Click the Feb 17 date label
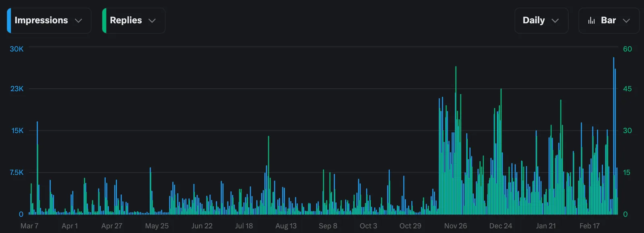644x233 pixels. [x=590, y=226]
